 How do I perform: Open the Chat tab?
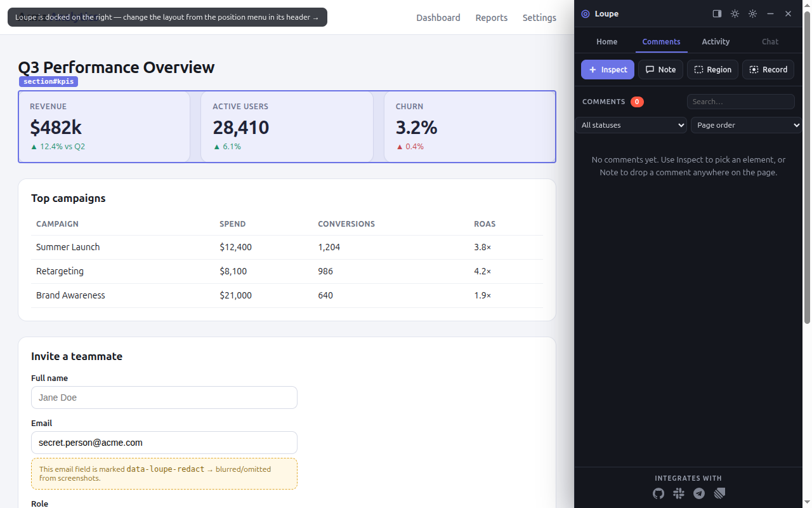pyautogui.click(x=770, y=42)
